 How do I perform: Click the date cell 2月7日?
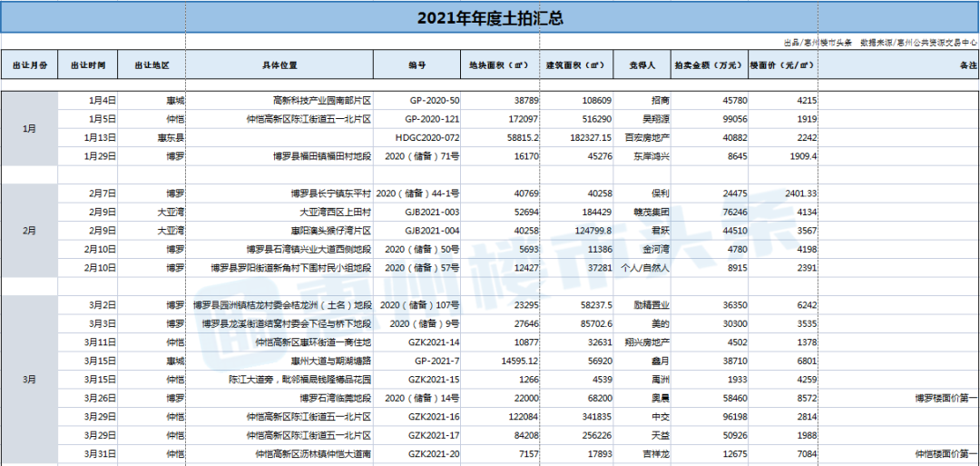pos(88,193)
